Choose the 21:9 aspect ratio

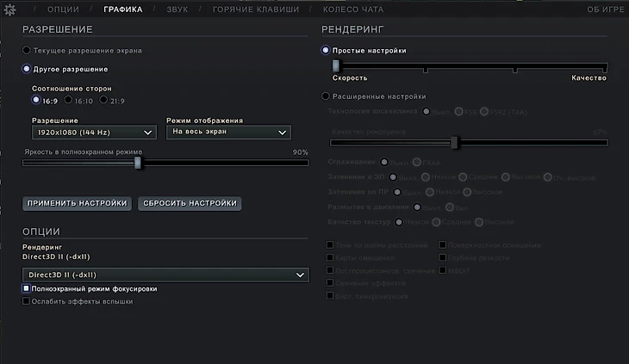pos(103,101)
